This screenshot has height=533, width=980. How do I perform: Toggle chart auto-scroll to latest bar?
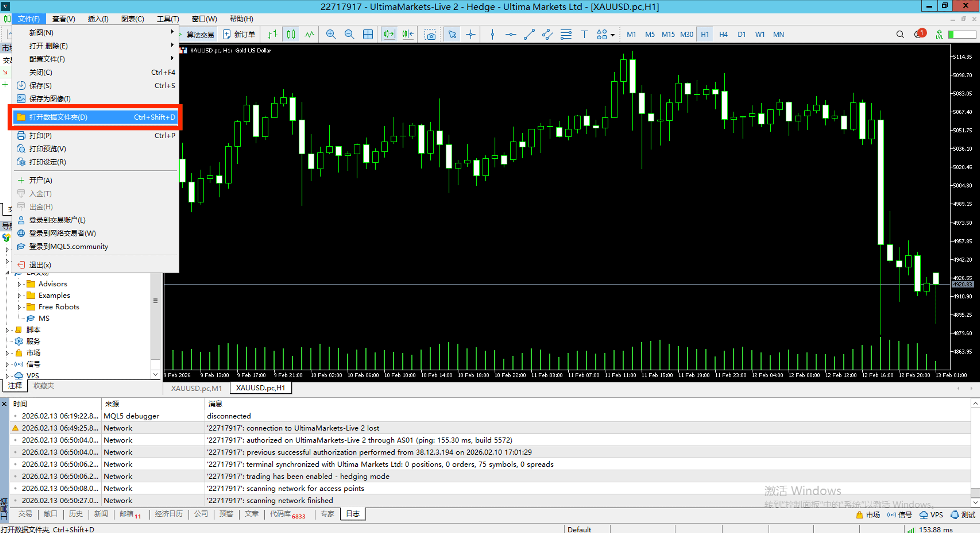(x=389, y=34)
